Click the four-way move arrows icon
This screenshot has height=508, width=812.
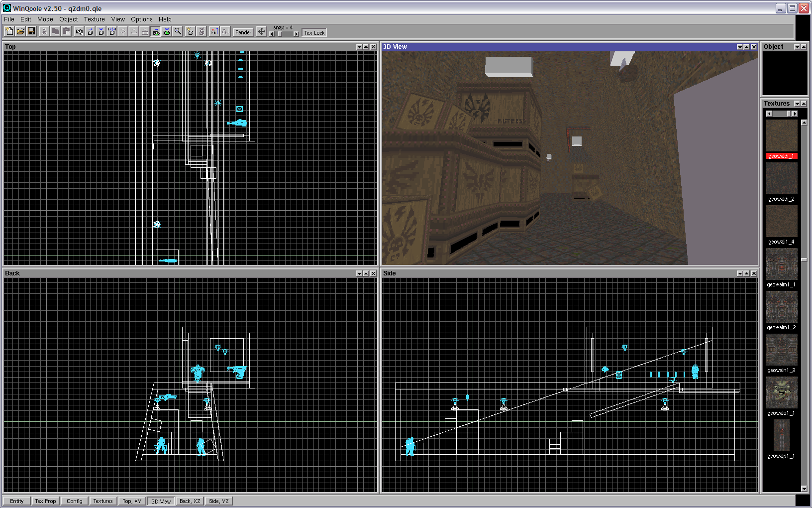262,31
